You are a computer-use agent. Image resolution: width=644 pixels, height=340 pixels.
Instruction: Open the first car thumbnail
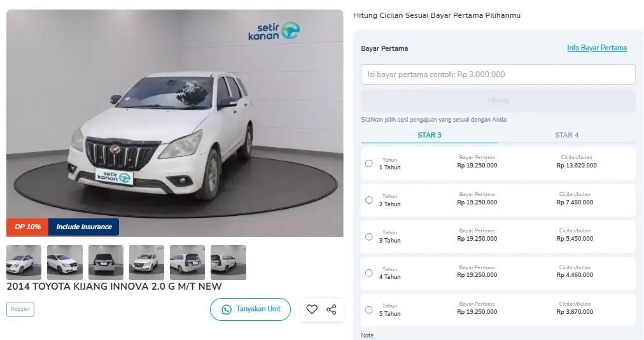24,262
